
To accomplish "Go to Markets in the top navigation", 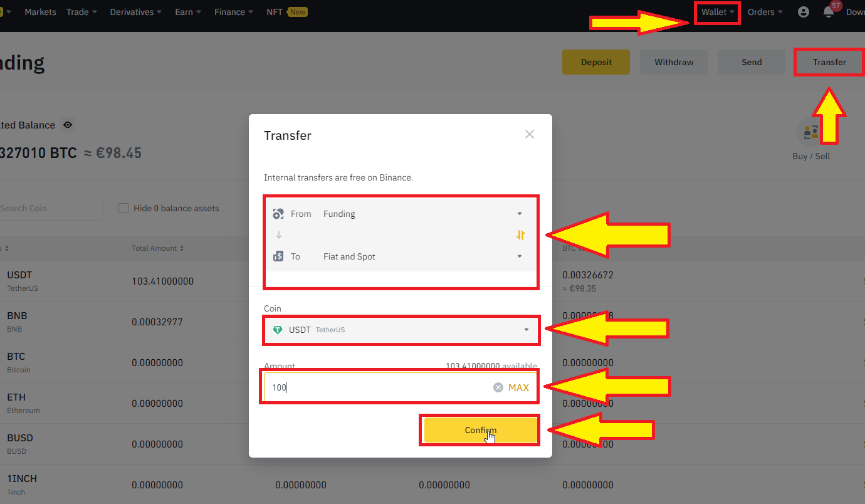I will 40,12.
